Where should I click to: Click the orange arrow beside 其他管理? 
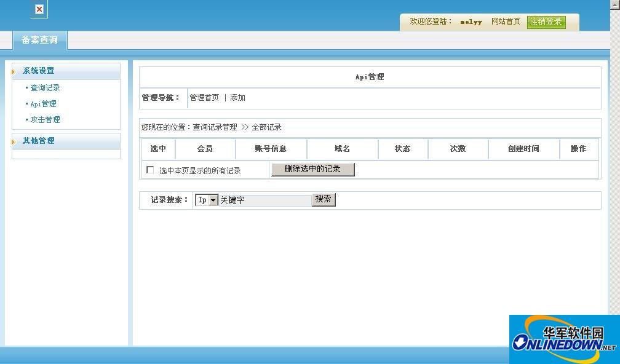tap(13, 142)
